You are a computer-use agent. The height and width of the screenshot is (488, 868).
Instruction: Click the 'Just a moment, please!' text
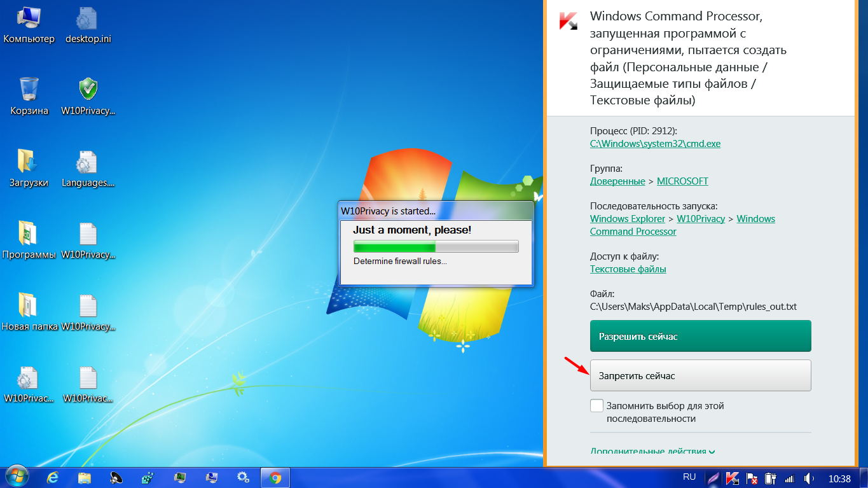tap(412, 230)
